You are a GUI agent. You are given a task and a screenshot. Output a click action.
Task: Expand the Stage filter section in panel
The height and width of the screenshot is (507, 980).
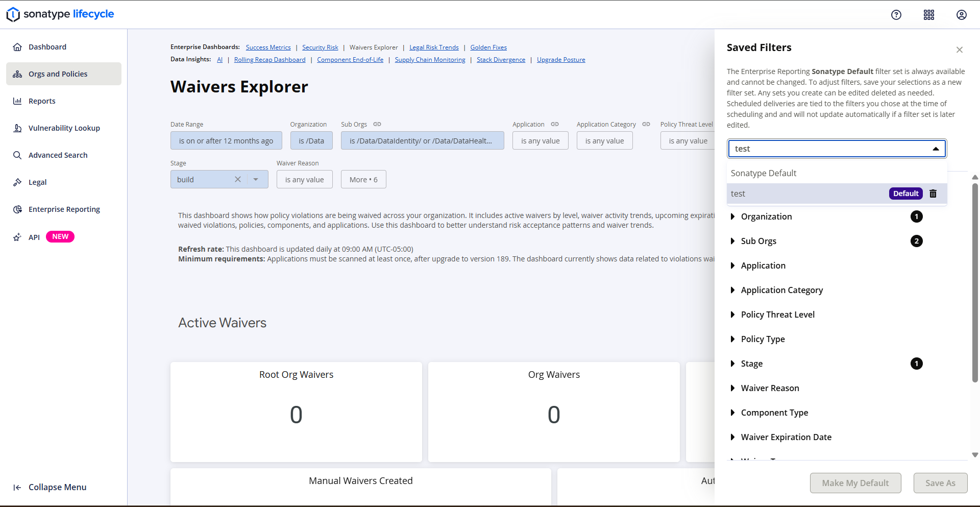pos(825,364)
